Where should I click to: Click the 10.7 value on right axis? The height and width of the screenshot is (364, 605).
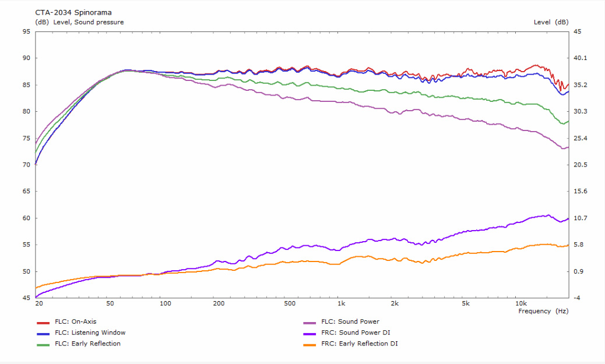581,218
